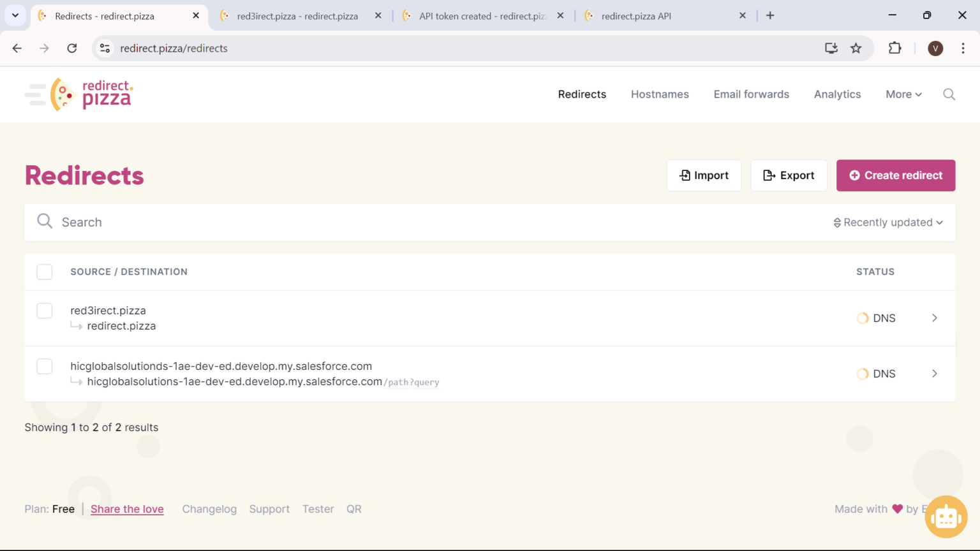Screen dimensions: 980x551
Task: Open the header search magnifier icon
Action: pos(949,94)
